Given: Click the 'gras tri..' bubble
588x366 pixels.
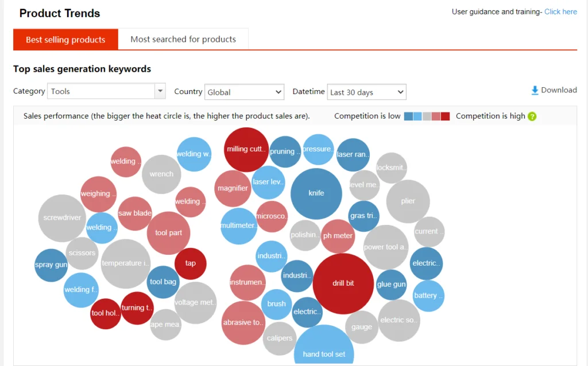Looking at the screenshot, I should click(363, 216).
